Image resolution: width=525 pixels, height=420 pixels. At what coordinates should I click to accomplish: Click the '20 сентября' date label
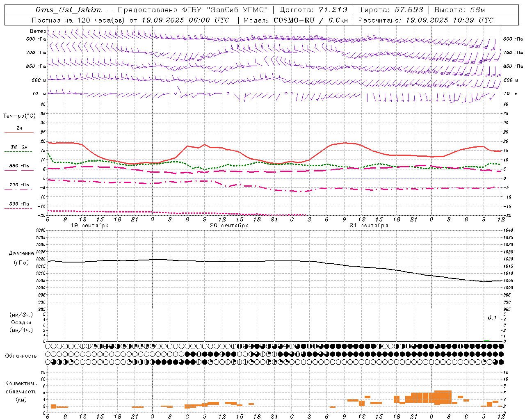click(x=229, y=226)
